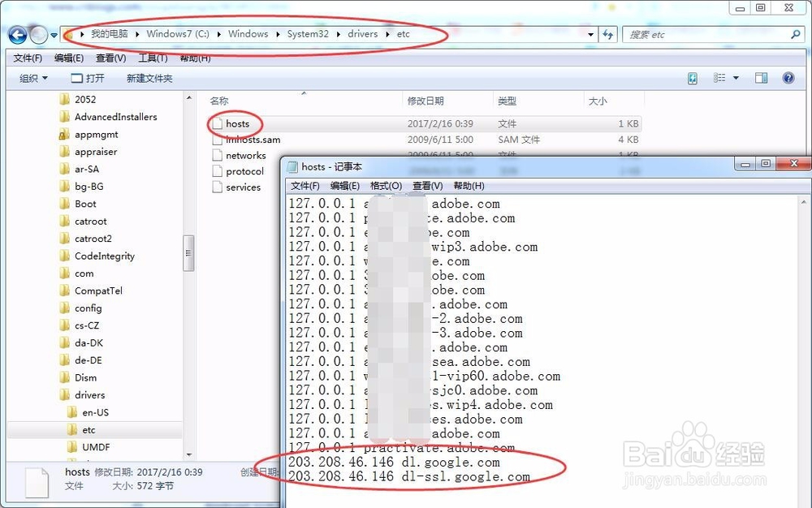Select the CodeIntegrity folder in tree
This screenshot has width=812, height=508.
point(104,256)
